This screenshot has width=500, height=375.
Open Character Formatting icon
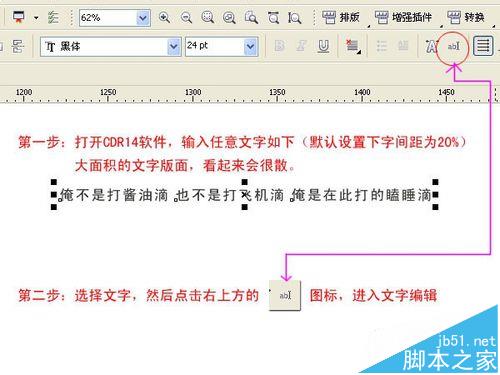(431, 46)
